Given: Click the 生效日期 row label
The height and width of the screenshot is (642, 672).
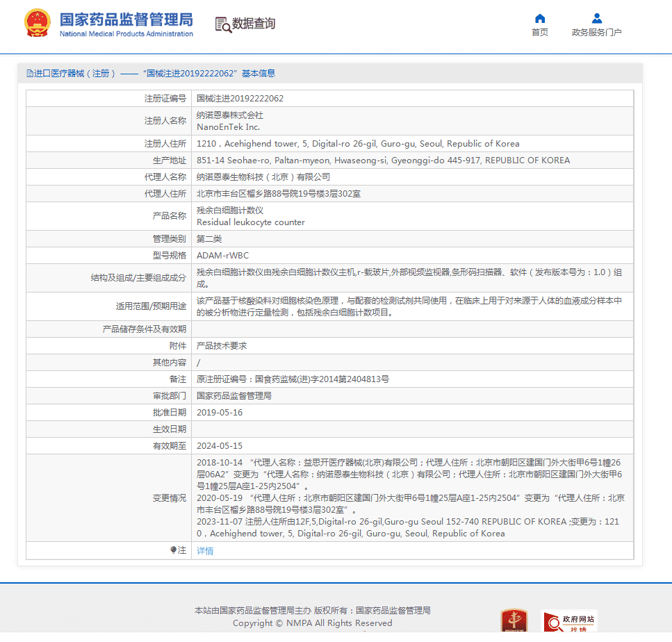Looking at the screenshot, I should [x=170, y=429].
